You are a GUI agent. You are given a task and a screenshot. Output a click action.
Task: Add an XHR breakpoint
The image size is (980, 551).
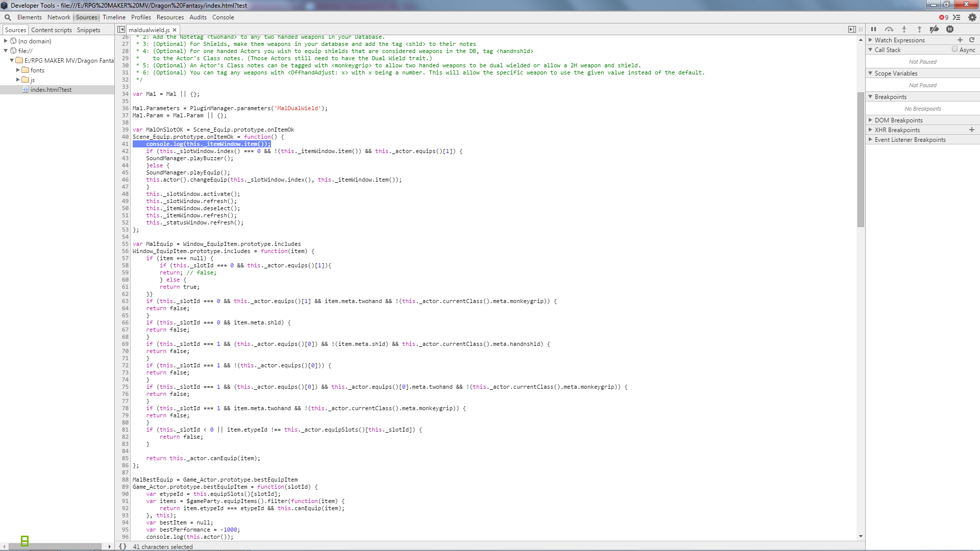972,130
